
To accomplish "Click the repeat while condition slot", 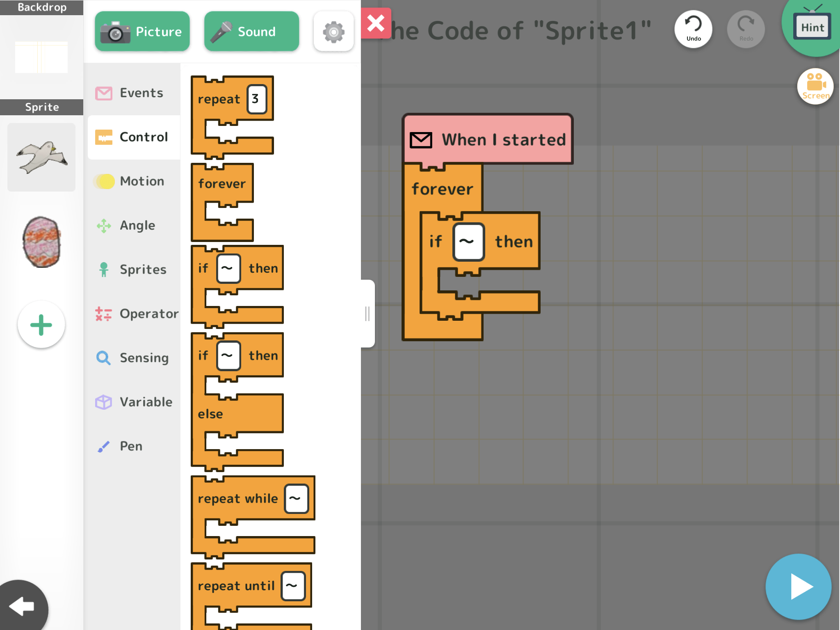I will tap(296, 499).
